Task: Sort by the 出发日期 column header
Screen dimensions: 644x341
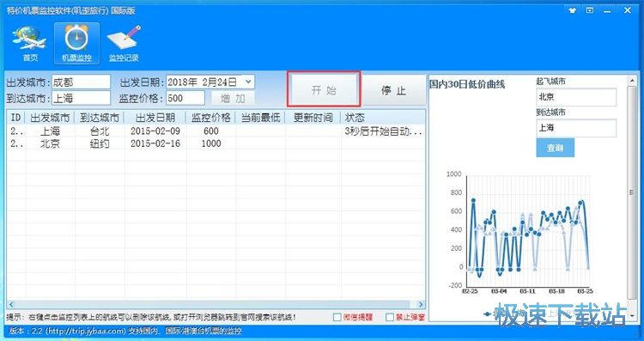Action: pos(155,118)
